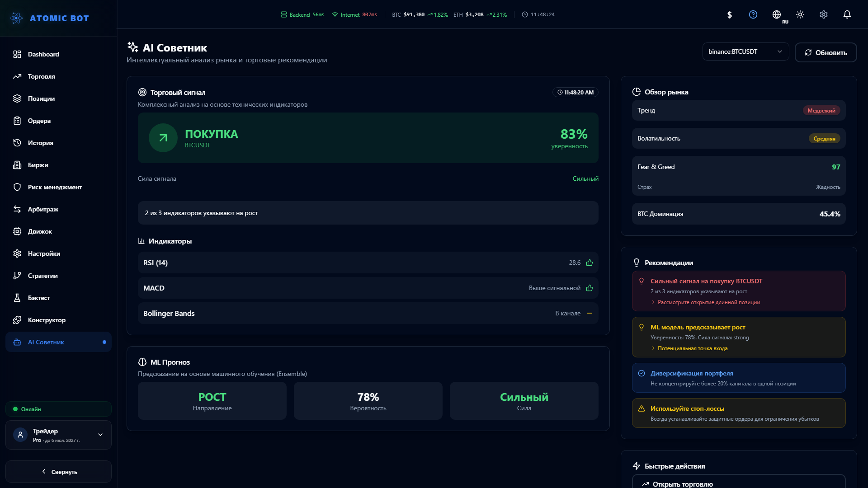
Task: Open История page
Action: (x=58, y=143)
